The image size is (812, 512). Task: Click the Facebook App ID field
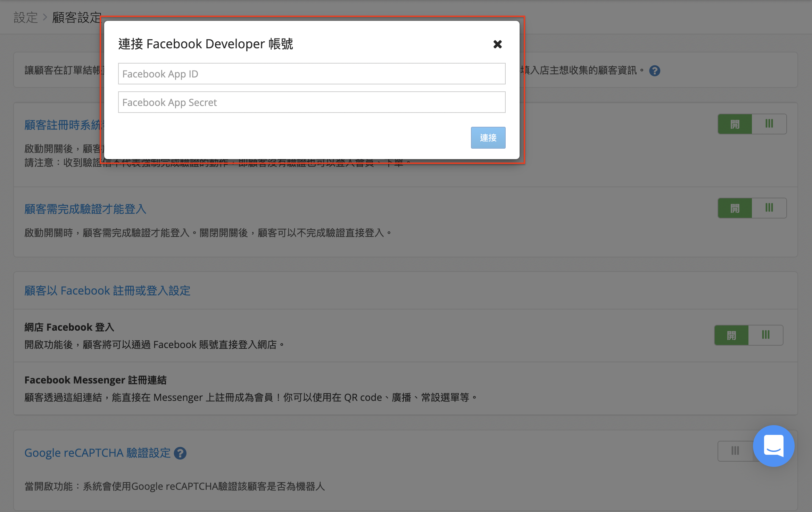(x=312, y=74)
